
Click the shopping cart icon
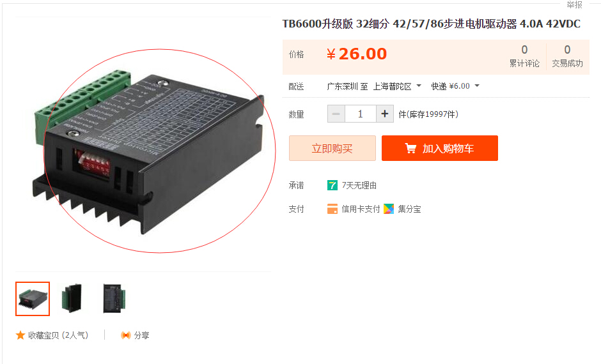[410, 148]
